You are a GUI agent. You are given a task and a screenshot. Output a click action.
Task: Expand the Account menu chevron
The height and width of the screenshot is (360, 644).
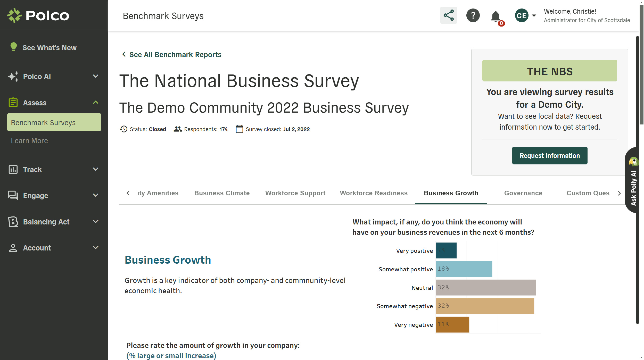pos(96,248)
